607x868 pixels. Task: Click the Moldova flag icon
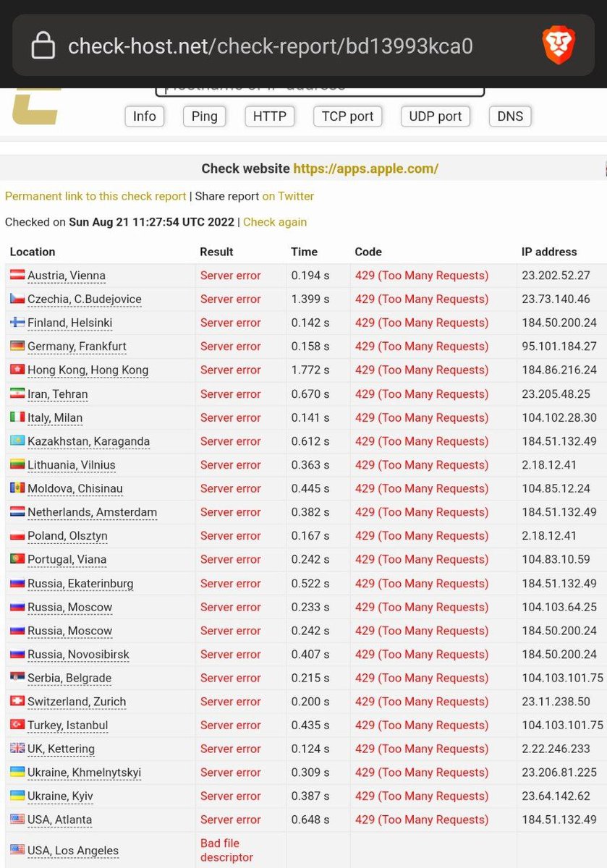[17, 488]
